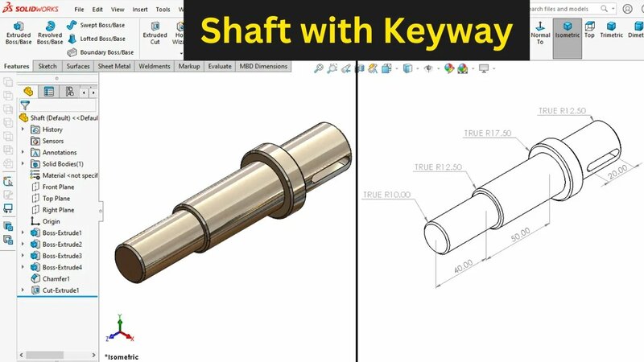Image resolution: width=644 pixels, height=362 pixels.
Task: Switch to the Evaluate ribbon tab
Action: pos(220,66)
